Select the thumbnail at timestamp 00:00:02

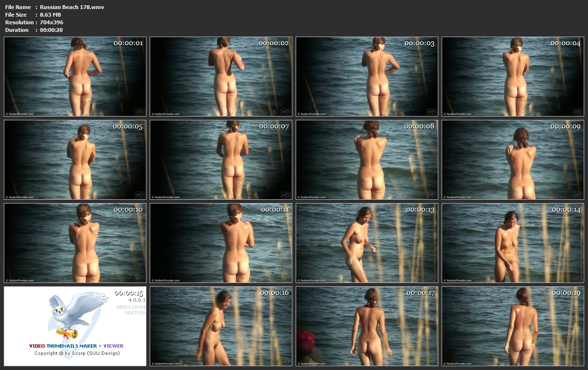tap(221, 77)
